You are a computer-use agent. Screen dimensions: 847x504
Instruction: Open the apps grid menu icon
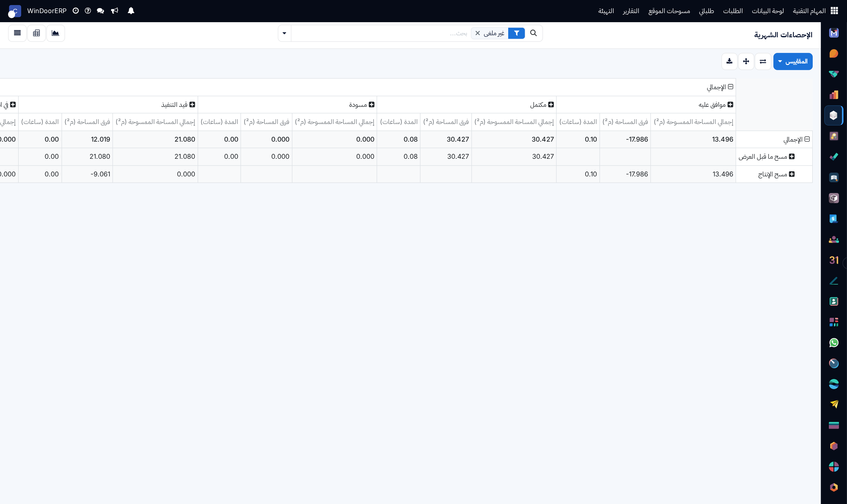point(834,11)
